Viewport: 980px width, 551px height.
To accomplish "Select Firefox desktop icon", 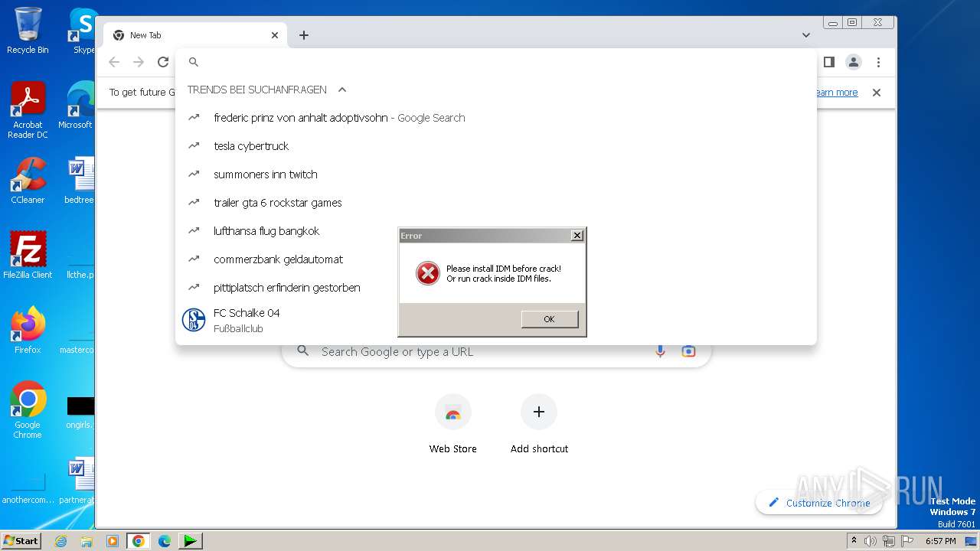I will click(28, 331).
